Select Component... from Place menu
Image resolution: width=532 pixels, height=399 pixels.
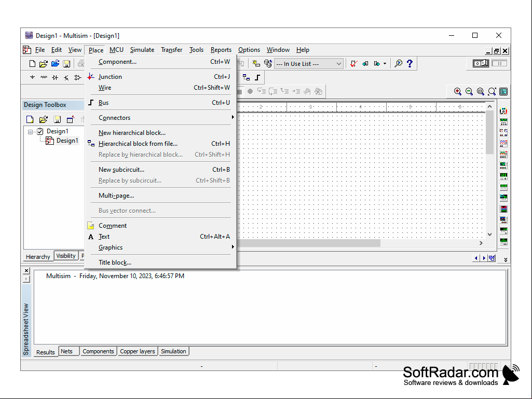coord(161,62)
